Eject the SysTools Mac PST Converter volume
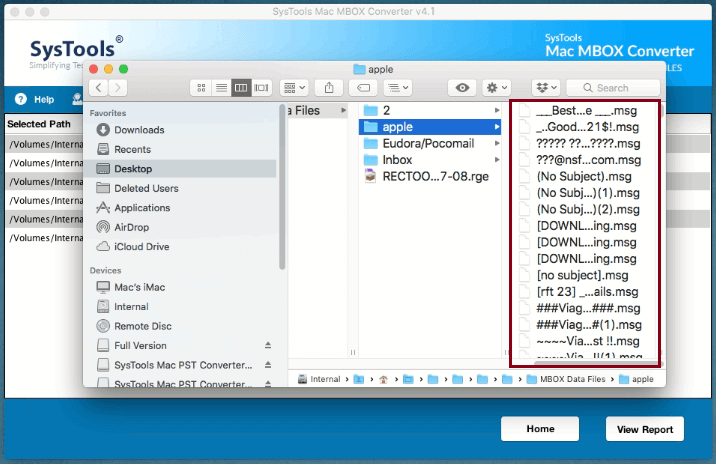The width and height of the screenshot is (716, 464). [268, 365]
